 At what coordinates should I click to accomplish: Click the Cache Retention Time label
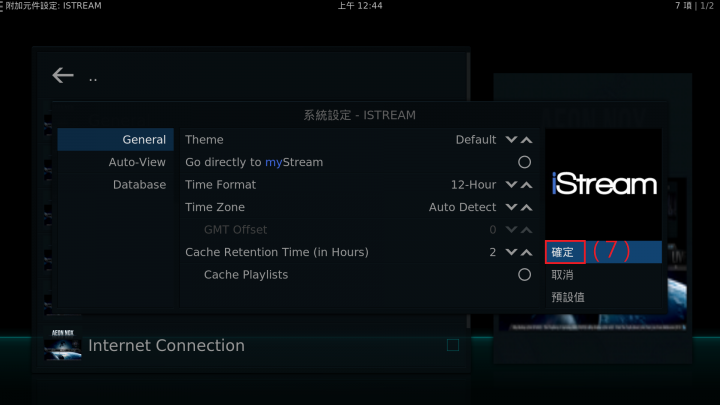pyautogui.click(x=277, y=252)
